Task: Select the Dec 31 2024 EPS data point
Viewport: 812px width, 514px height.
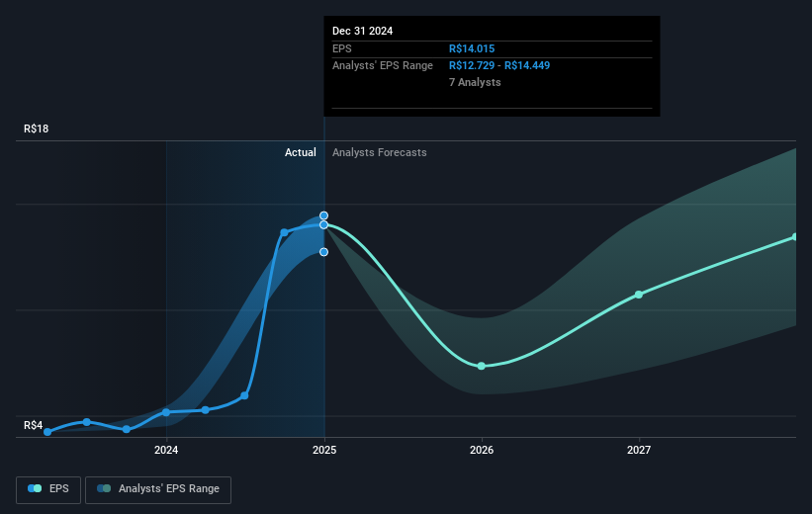Action: (x=323, y=224)
